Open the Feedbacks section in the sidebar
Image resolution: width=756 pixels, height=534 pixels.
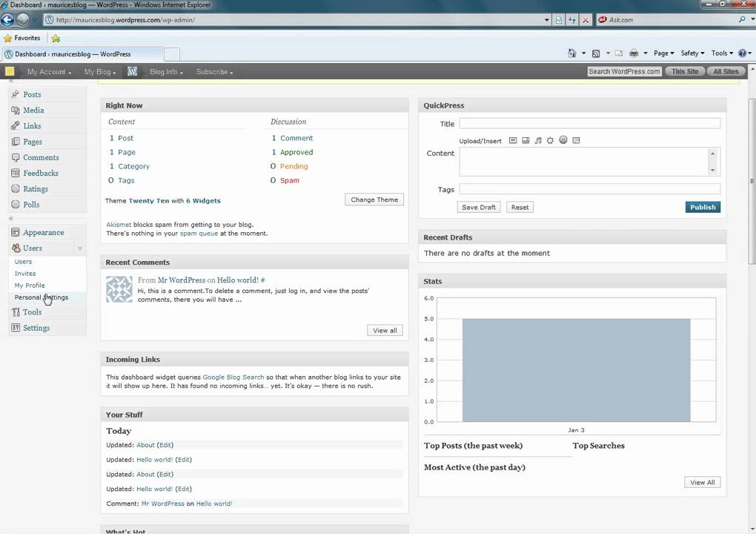tap(41, 173)
